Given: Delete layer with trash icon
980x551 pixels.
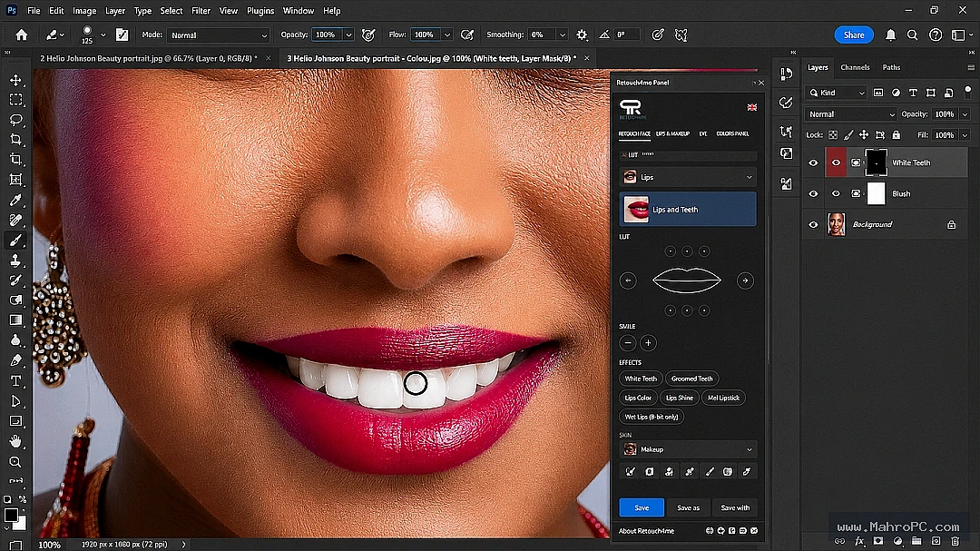Looking at the screenshot, I should pyautogui.click(x=955, y=541).
